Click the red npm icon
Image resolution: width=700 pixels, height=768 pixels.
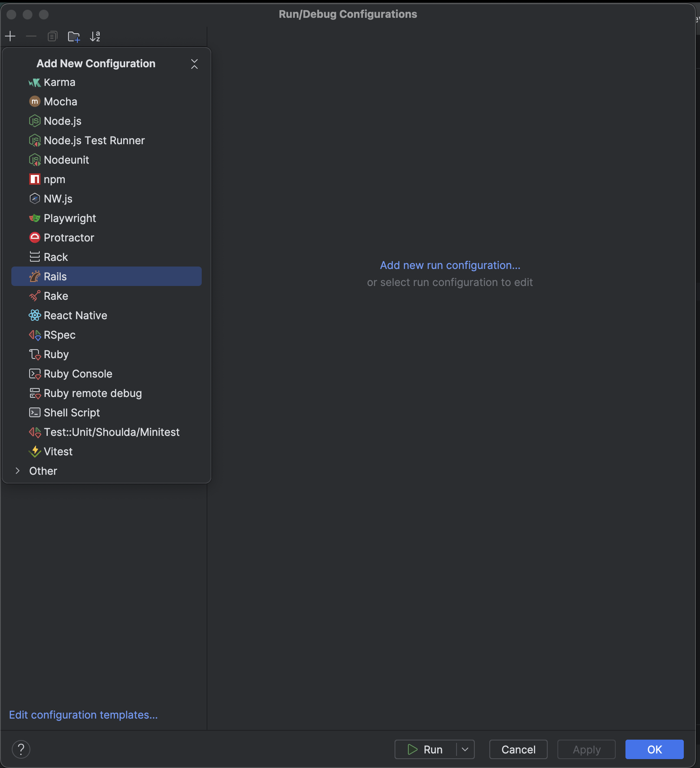pos(35,179)
